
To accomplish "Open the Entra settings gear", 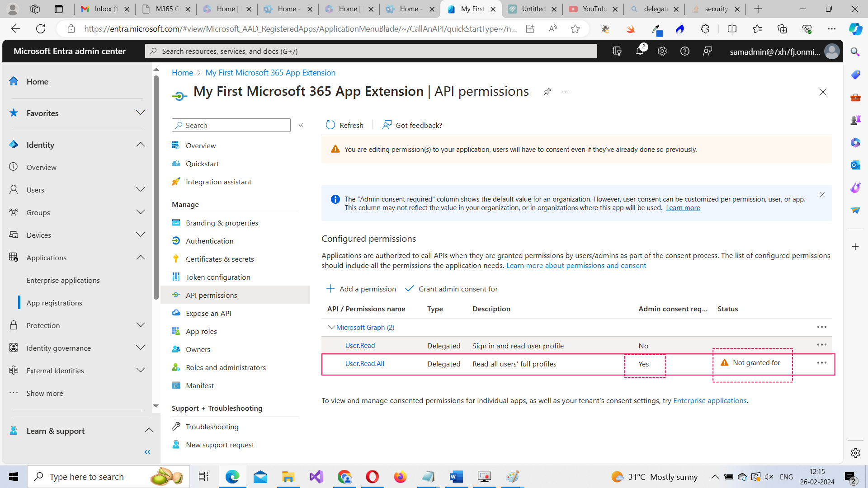I will coord(662,51).
